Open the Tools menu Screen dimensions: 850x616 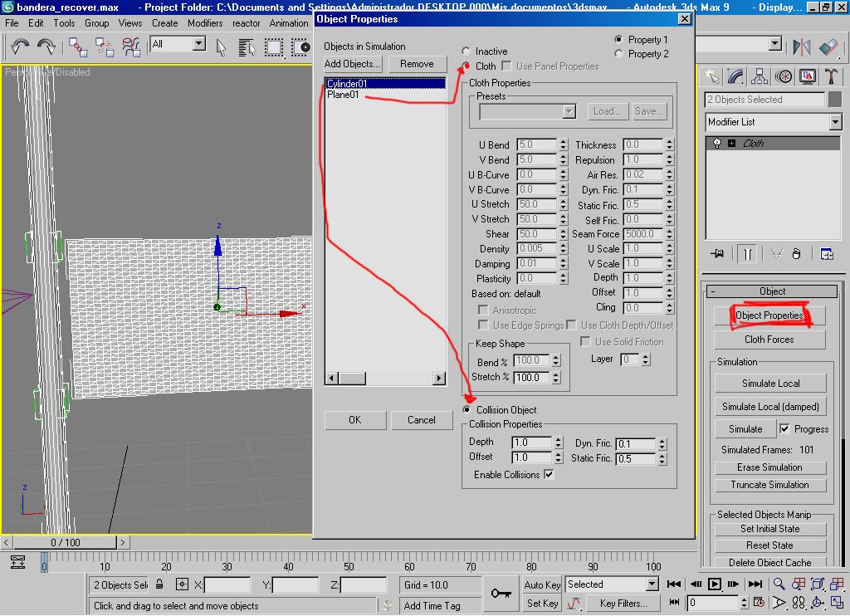(64, 22)
